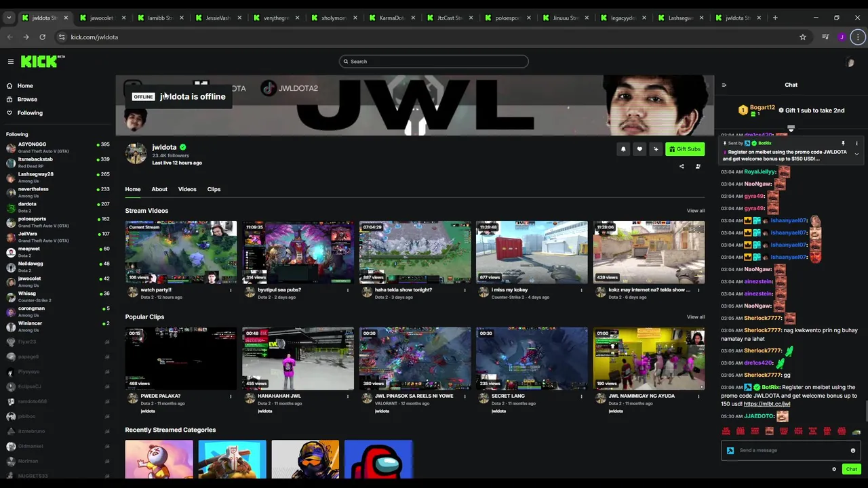Bookmark this page with the star
Viewport: 868px width, 488px height.
[803, 37]
